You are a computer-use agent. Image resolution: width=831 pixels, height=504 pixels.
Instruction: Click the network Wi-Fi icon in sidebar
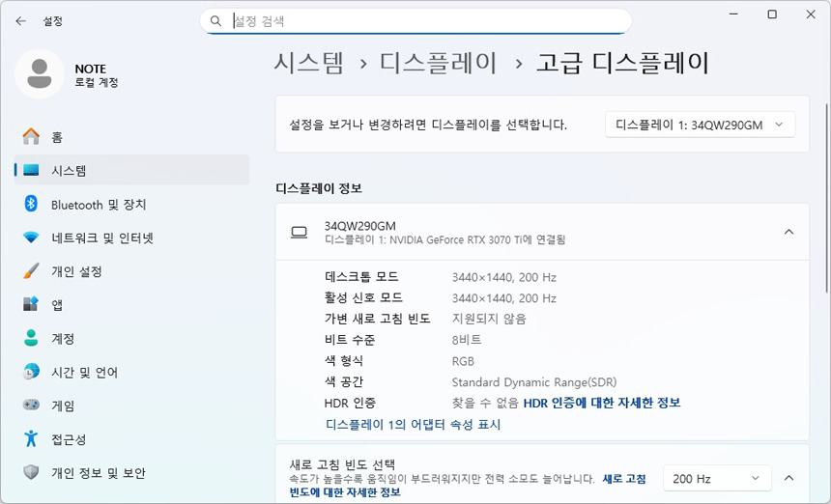click(x=31, y=238)
